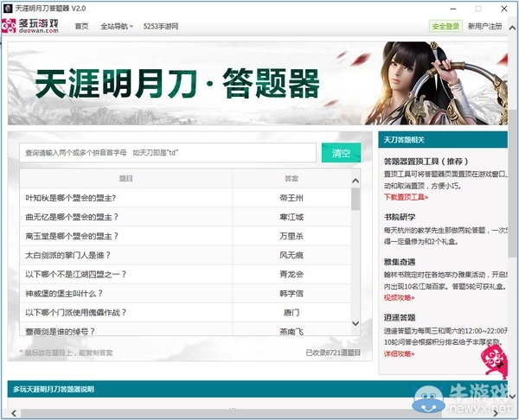Click answer 寒江城
The height and width of the screenshot is (420, 519).
[x=292, y=217]
